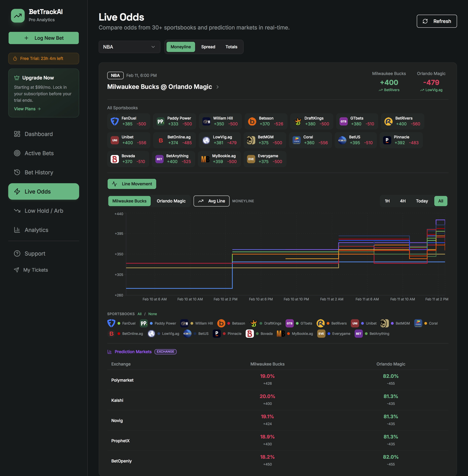
Task: Click the My Tickets paper plane icon
Action: tap(16, 270)
